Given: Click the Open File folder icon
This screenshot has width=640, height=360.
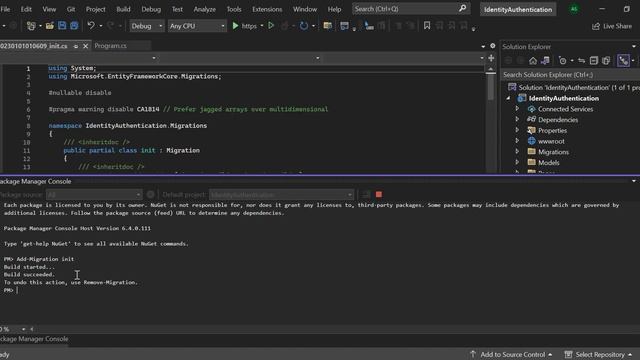Looking at the screenshot, I should 49,26.
